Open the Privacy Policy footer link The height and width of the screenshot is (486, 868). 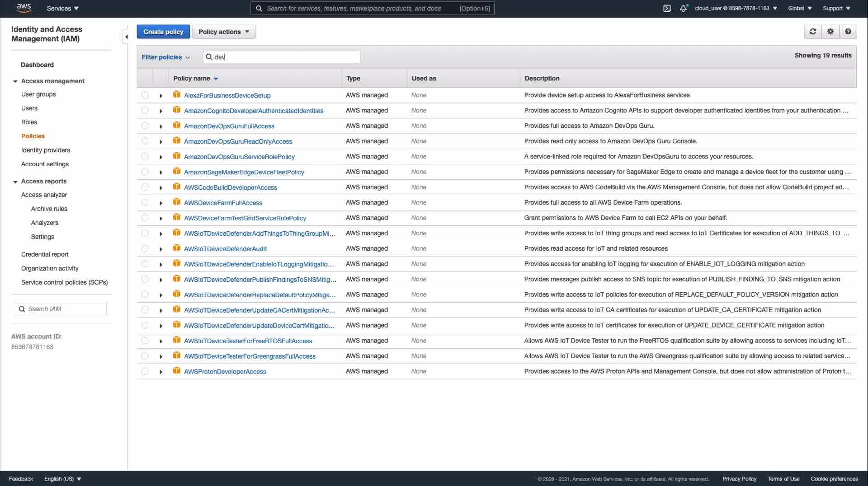739,479
